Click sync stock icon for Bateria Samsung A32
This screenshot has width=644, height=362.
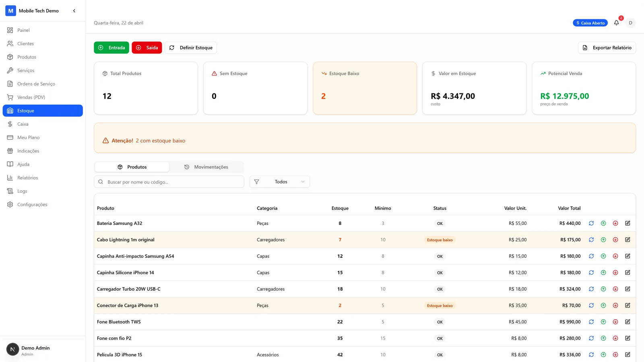591,223
